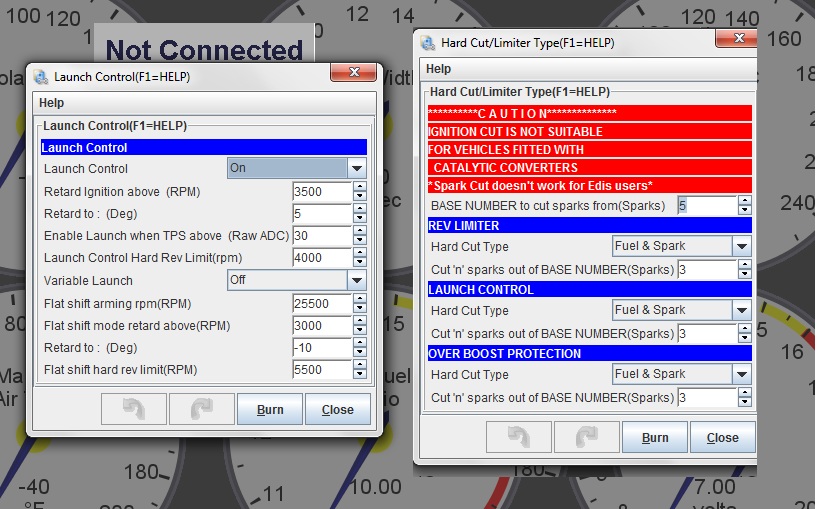The width and height of the screenshot is (819, 509).
Task: Click the 'Not Connected' status text
Action: [x=204, y=50]
